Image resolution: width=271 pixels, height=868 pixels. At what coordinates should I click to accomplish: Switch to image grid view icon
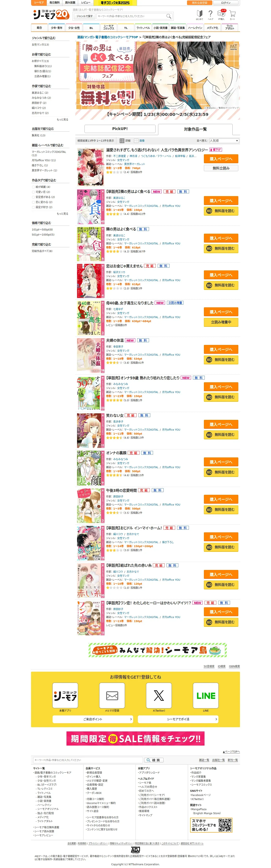click(x=136, y=141)
